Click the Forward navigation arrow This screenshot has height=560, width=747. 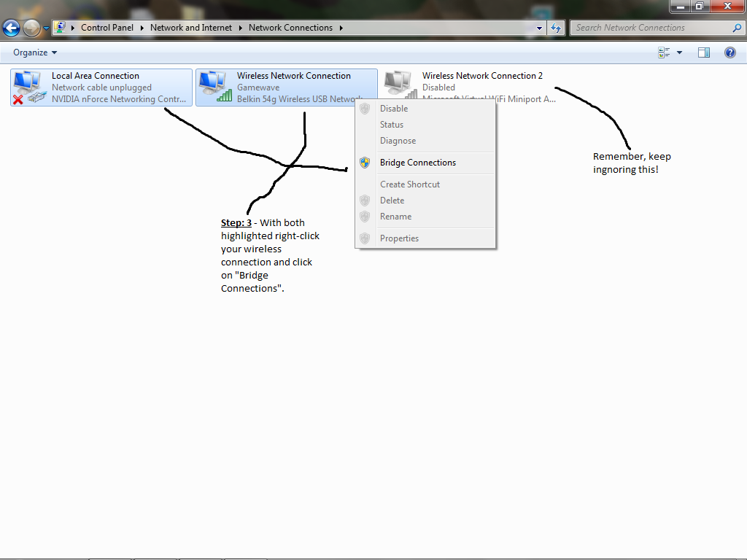coord(31,28)
